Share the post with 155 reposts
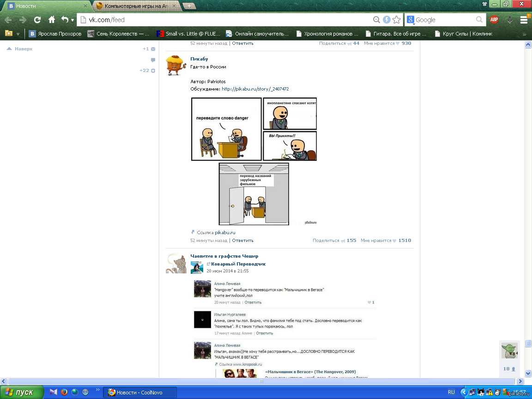Image resolution: width=532 pixels, height=399 pixels. point(334,241)
